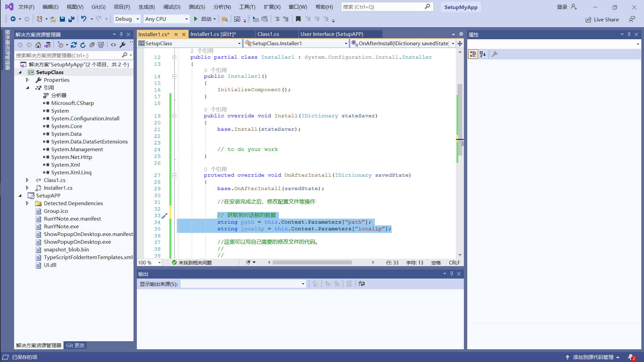The image size is (644, 362).
Task: Start debugging with the green play icon
Action: point(196,19)
